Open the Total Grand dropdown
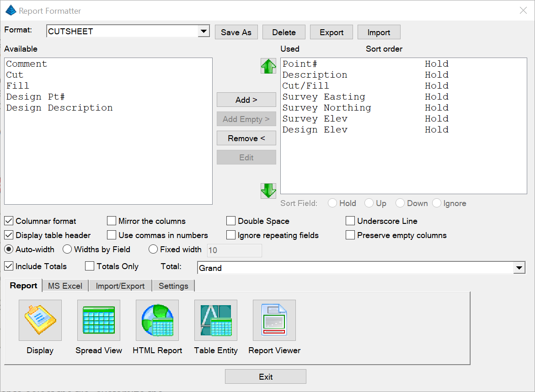 tap(519, 268)
